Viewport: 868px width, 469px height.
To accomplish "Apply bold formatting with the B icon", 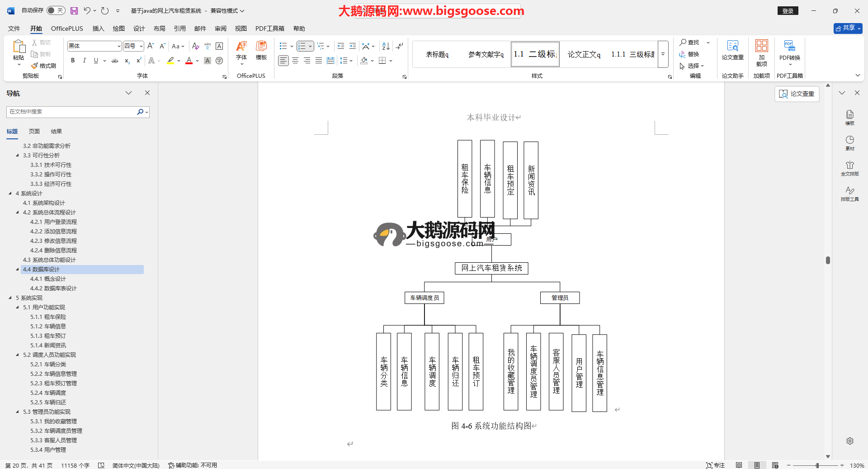I will (73, 61).
